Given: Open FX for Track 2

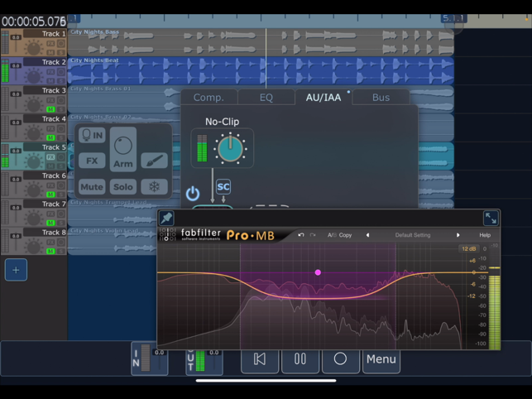Looking at the screenshot, I should coord(50,72).
